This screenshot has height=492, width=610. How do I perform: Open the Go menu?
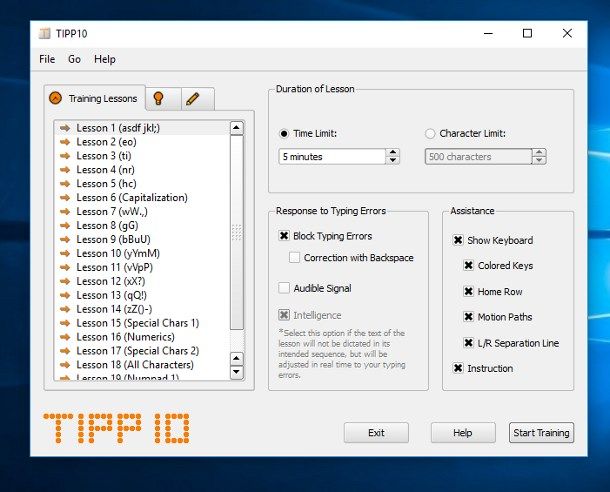click(74, 59)
